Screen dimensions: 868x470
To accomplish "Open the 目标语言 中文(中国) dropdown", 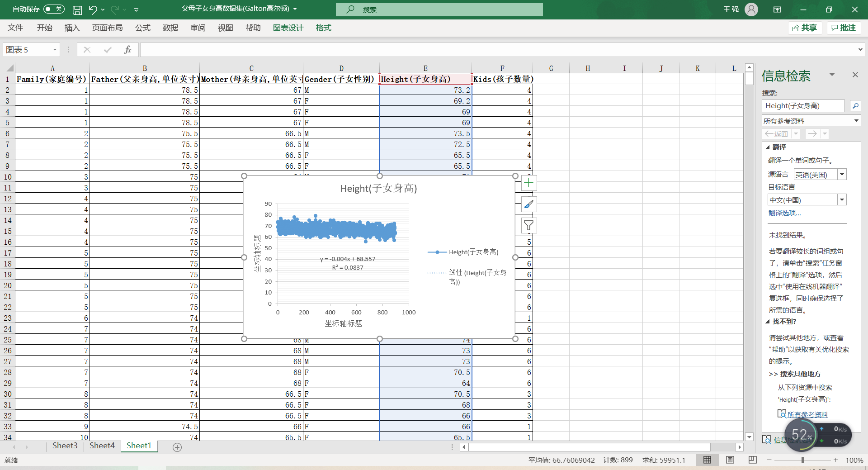I will tap(842, 200).
